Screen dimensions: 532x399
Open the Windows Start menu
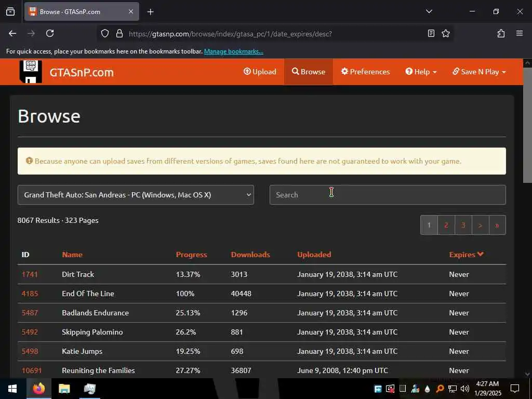tap(12, 389)
